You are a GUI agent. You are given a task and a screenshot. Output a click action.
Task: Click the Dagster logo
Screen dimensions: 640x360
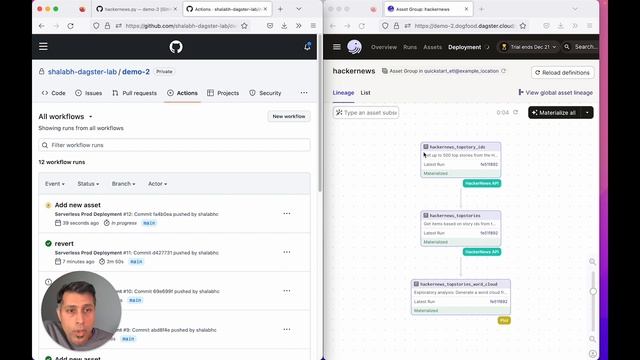pos(354,47)
